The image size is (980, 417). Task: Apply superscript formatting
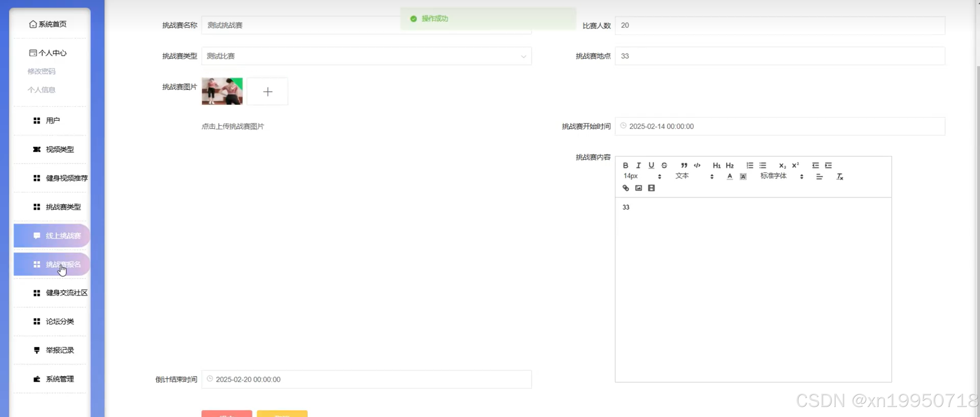(796, 165)
